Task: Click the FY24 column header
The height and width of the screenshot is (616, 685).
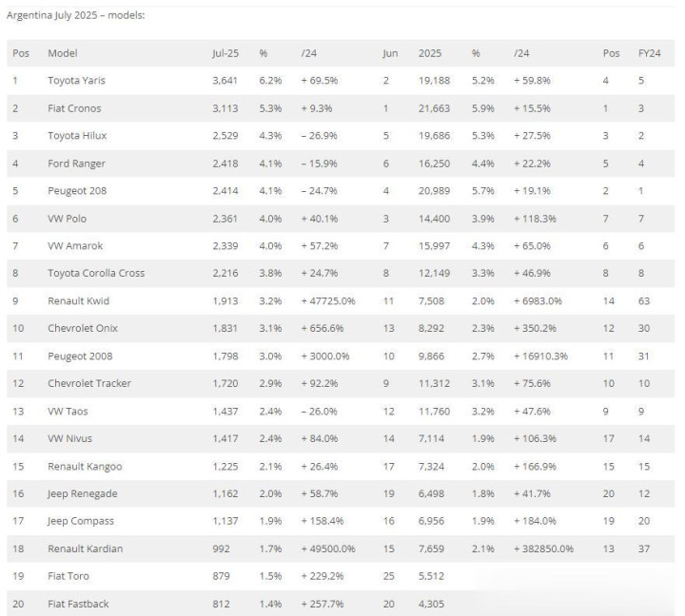Action: click(648, 53)
